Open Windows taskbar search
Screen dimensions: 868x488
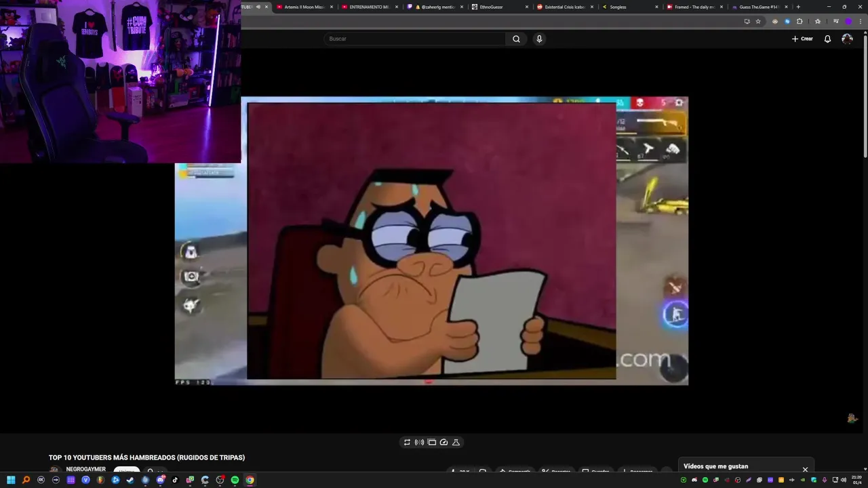(26, 480)
